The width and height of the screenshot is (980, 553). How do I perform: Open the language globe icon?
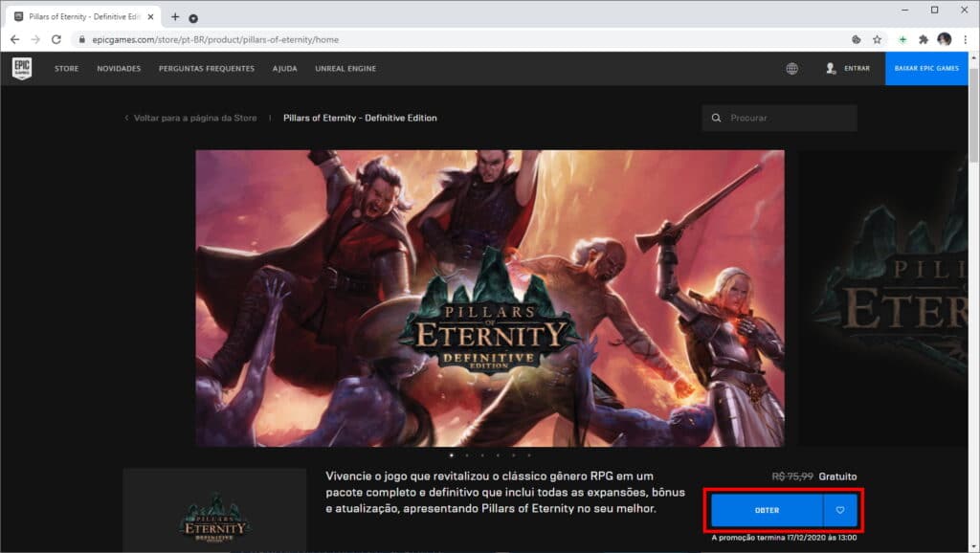click(791, 69)
